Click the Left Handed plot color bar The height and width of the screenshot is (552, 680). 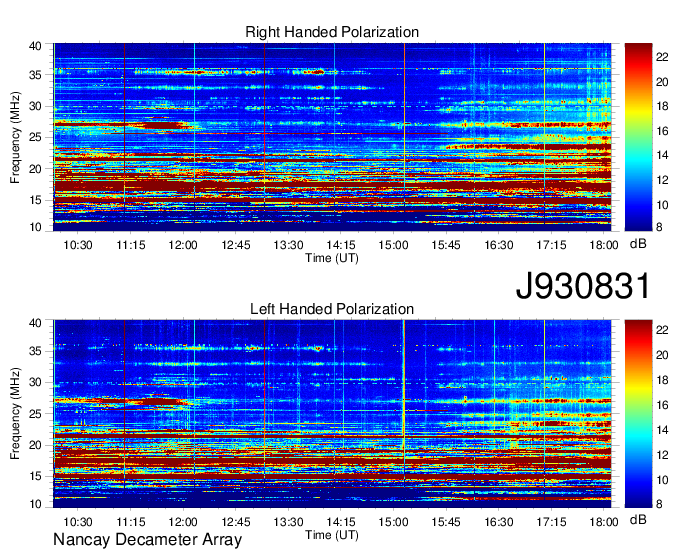pos(638,414)
